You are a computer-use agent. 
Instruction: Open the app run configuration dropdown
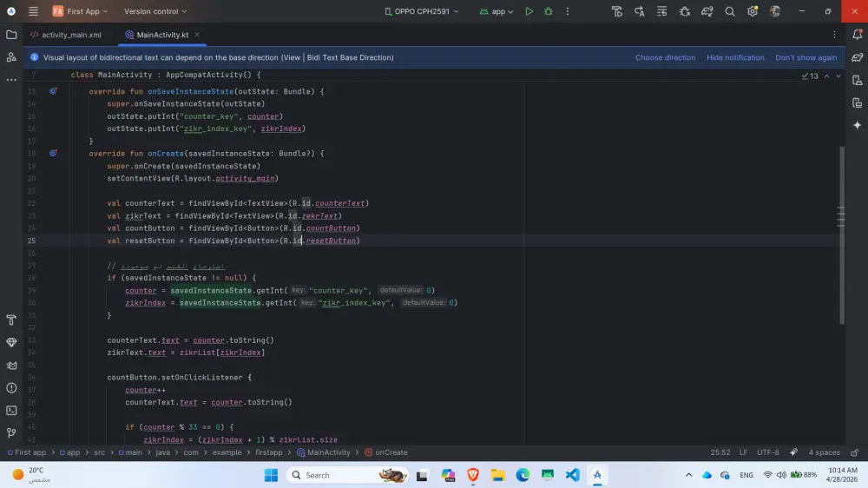pos(496,11)
